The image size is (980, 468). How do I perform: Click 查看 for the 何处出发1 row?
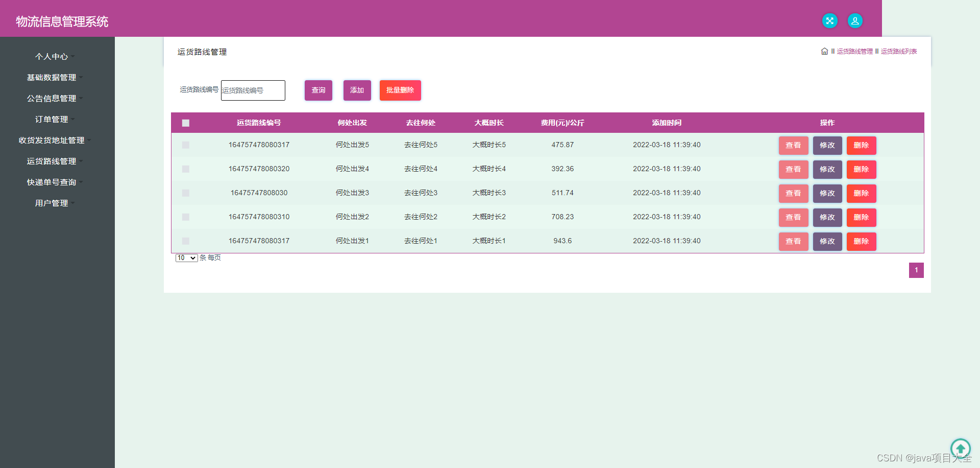pos(793,242)
